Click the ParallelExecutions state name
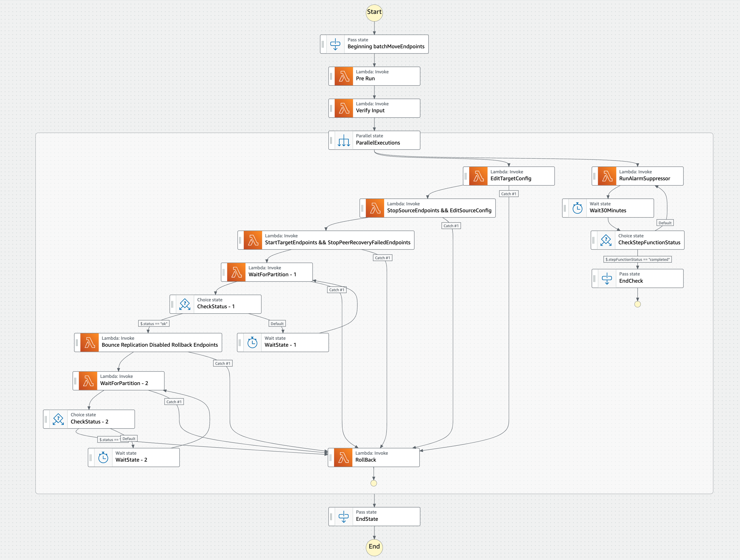This screenshot has height=560, width=740. (378, 143)
